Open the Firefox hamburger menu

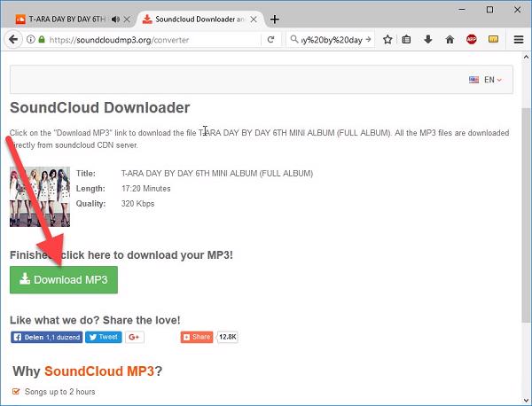point(519,40)
